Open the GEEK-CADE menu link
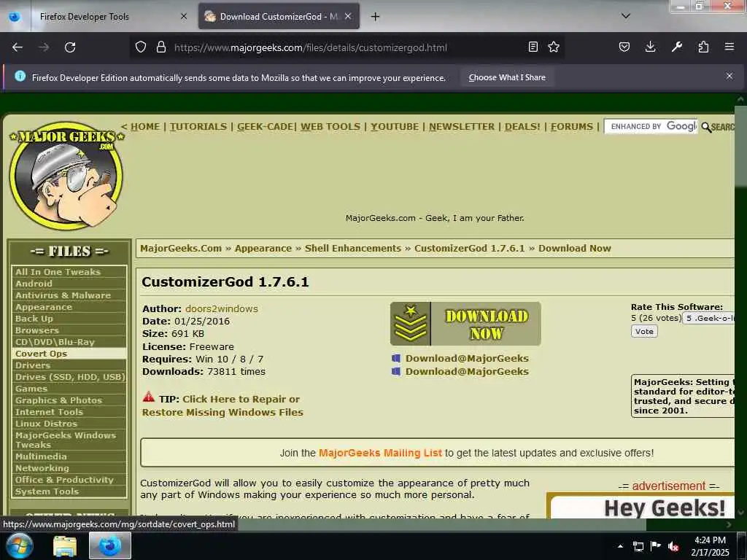This screenshot has width=747, height=560. 266,127
